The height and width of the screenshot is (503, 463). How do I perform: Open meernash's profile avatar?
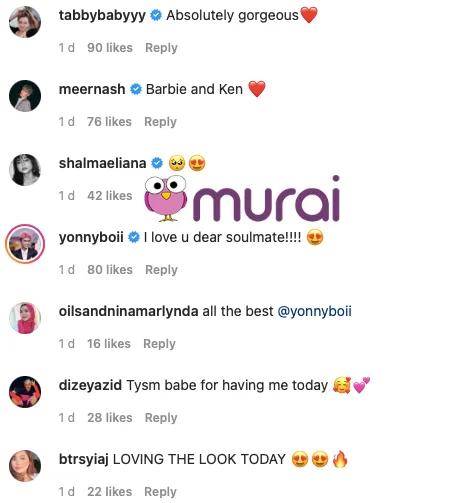pos(25,96)
